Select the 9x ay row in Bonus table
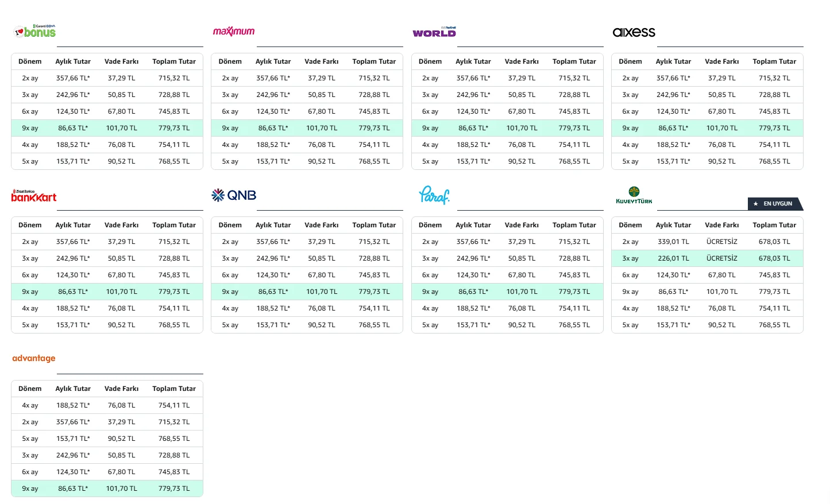The height and width of the screenshot is (504, 830). pyautogui.click(x=107, y=128)
